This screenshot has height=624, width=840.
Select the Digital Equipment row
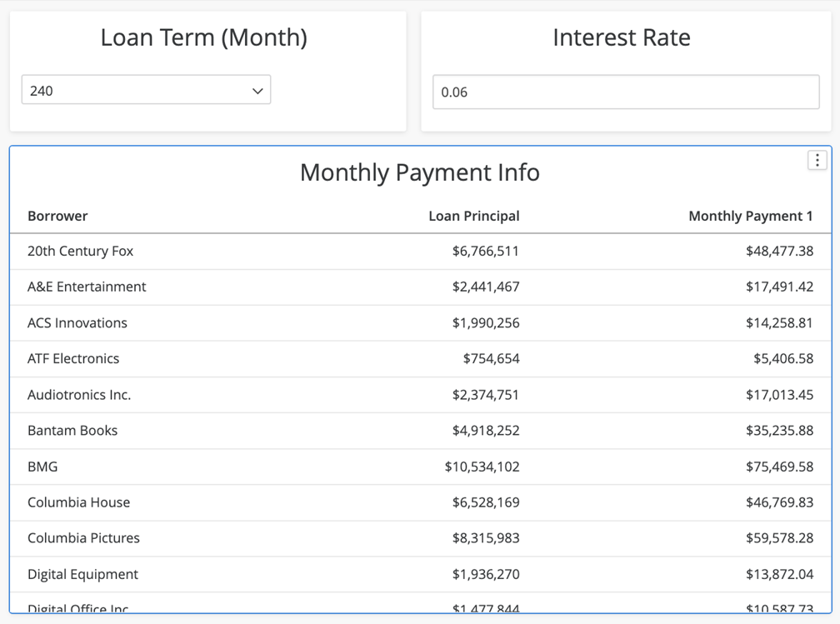[82, 574]
